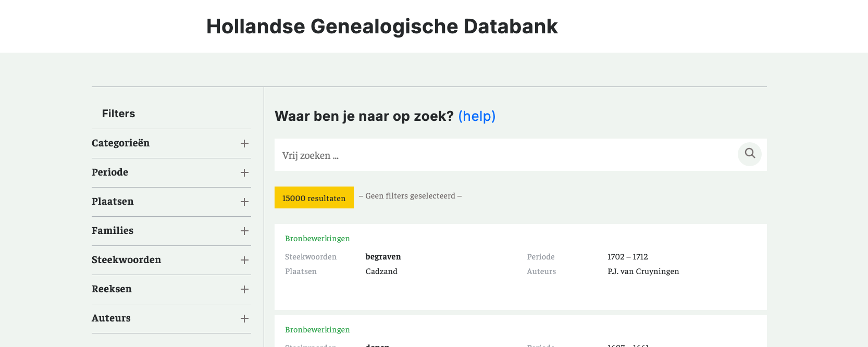Expand Steekwoorden filter with plus icon

click(x=244, y=260)
